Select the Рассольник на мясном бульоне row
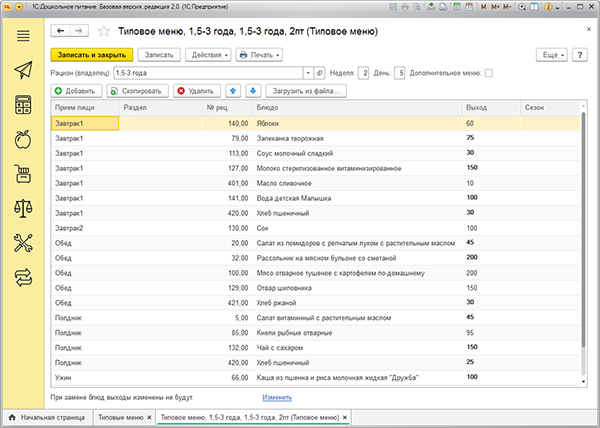 point(316,258)
